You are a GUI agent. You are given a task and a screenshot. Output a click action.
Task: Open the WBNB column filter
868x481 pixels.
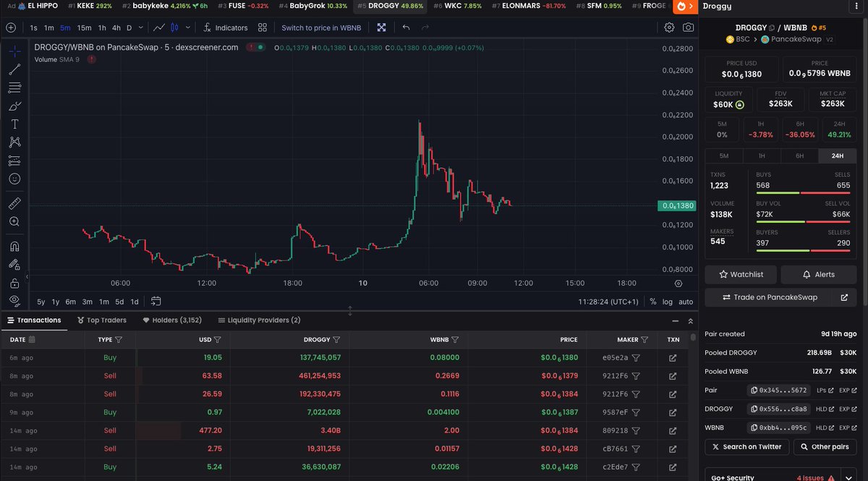[455, 339]
